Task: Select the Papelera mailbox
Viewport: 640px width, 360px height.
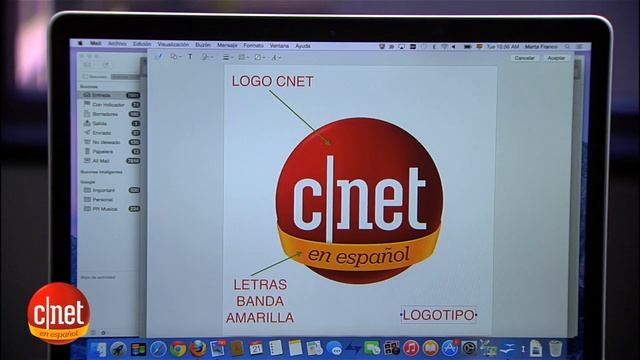Action: [110, 152]
